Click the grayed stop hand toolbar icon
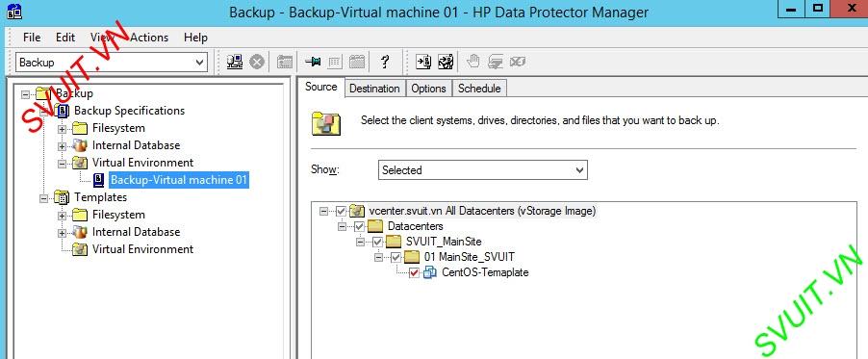 click(x=472, y=62)
